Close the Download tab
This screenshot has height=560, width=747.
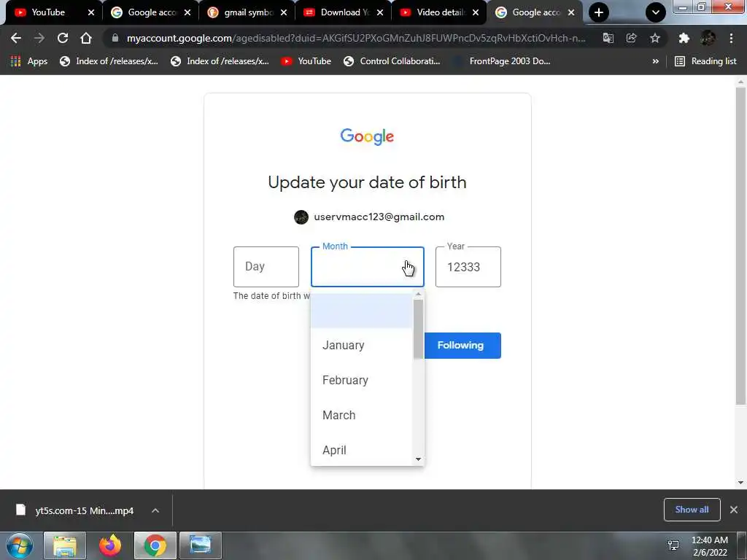coord(379,12)
